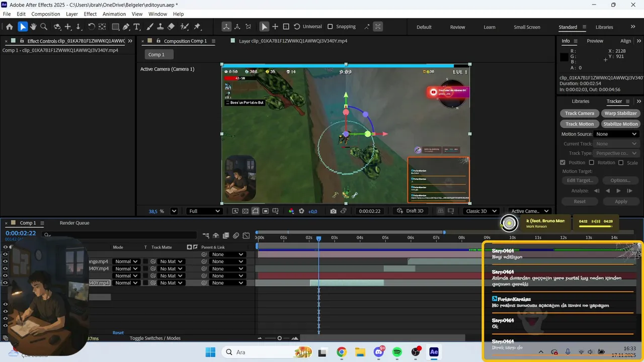Viewport: 644px width, 362px height.
Task: Select the Rectangle shape tool
Action: pyautogui.click(x=115, y=27)
